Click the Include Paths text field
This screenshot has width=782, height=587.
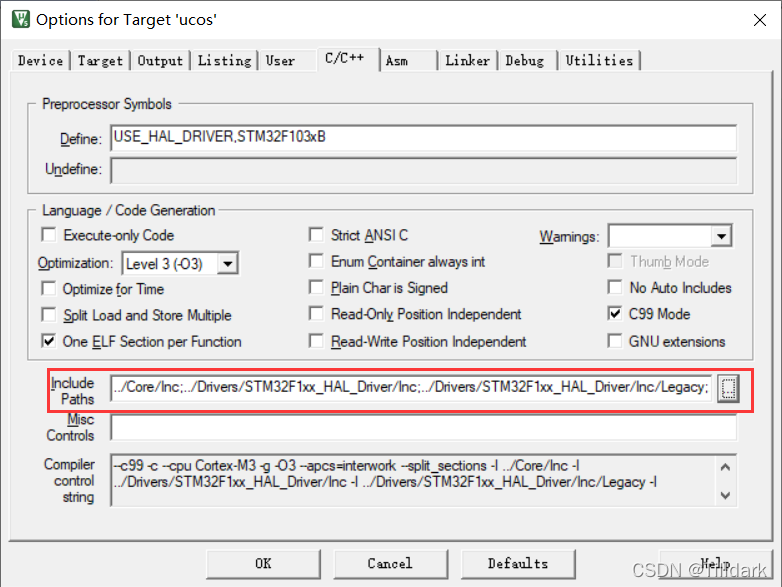pos(411,388)
